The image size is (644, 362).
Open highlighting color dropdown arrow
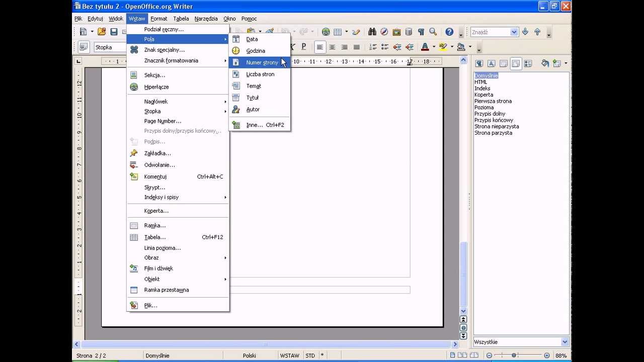tap(452, 47)
